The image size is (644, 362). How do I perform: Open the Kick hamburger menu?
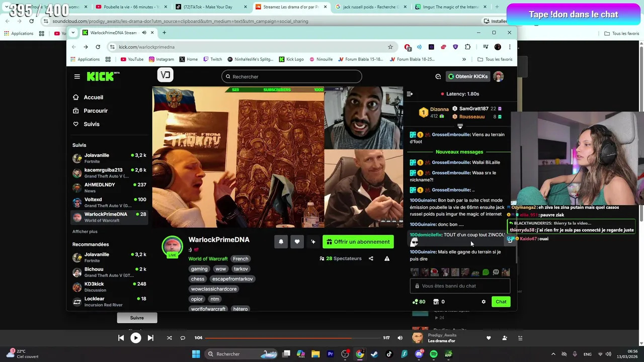[77, 76]
